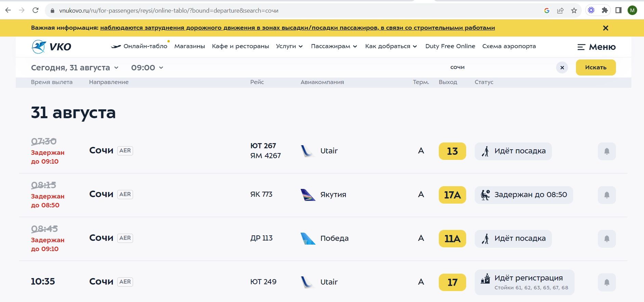Image resolution: width=644 pixels, height=302 pixels.
Task: Expand the Пассажирам menu
Action: point(334,46)
